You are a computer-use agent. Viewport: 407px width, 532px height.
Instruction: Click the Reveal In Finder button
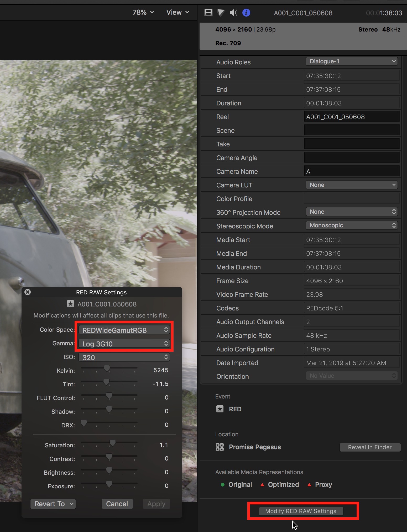point(370,447)
